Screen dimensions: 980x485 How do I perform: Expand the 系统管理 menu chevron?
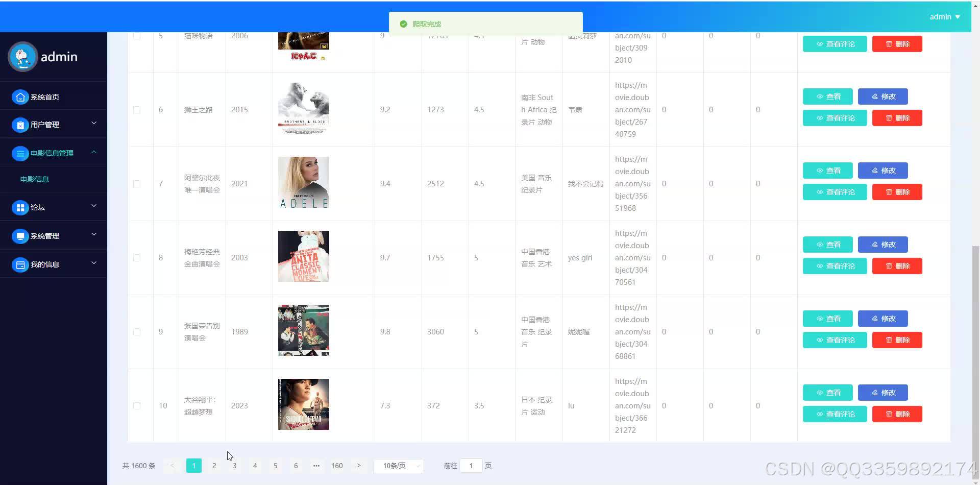coord(94,234)
